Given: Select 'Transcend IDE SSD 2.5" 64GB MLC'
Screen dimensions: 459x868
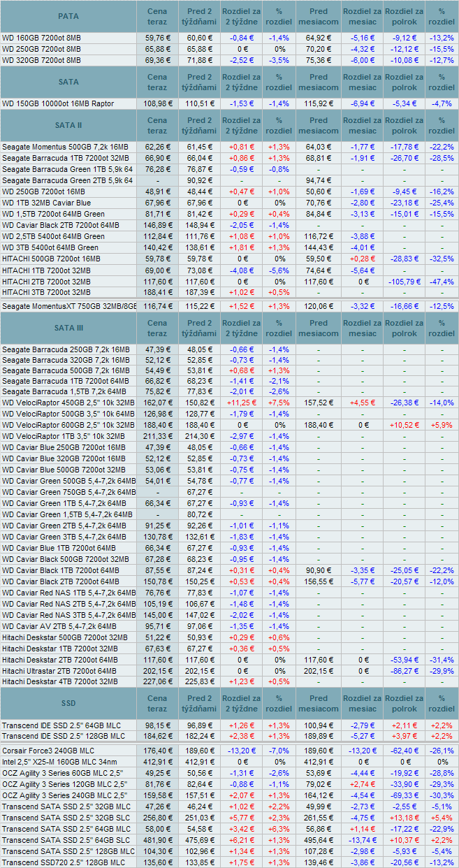Looking at the screenshot, I should click(61, 725).
